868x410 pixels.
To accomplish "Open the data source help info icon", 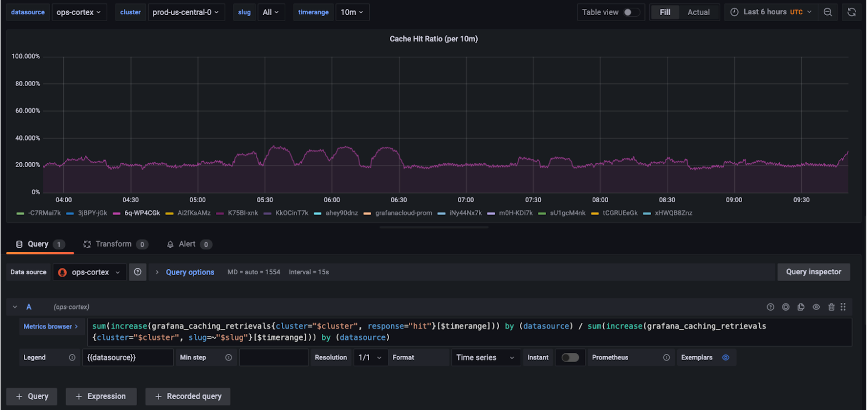I will [x=137, y=272].
